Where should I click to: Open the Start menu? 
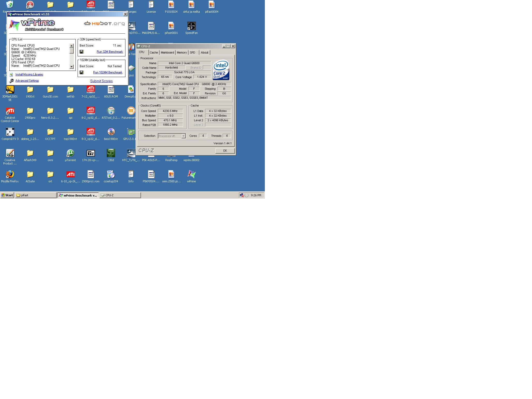[x=7, y=195]
